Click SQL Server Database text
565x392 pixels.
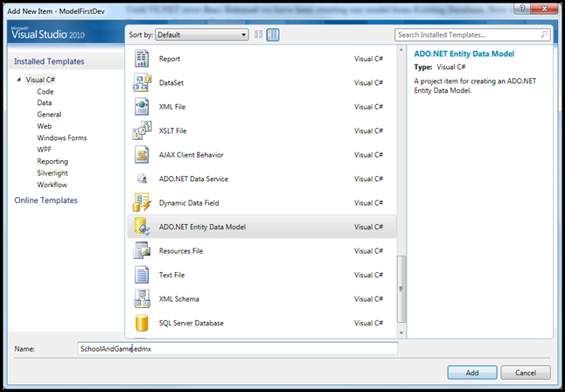(x=192, y=323)
